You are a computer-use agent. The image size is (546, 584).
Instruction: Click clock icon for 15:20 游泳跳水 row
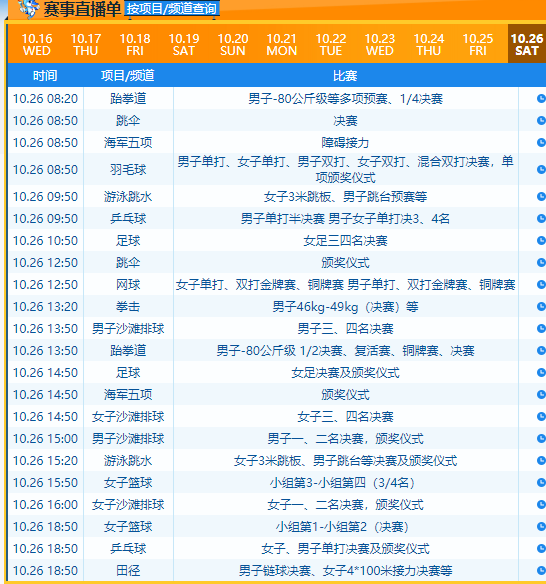click(x=541, y=460)
